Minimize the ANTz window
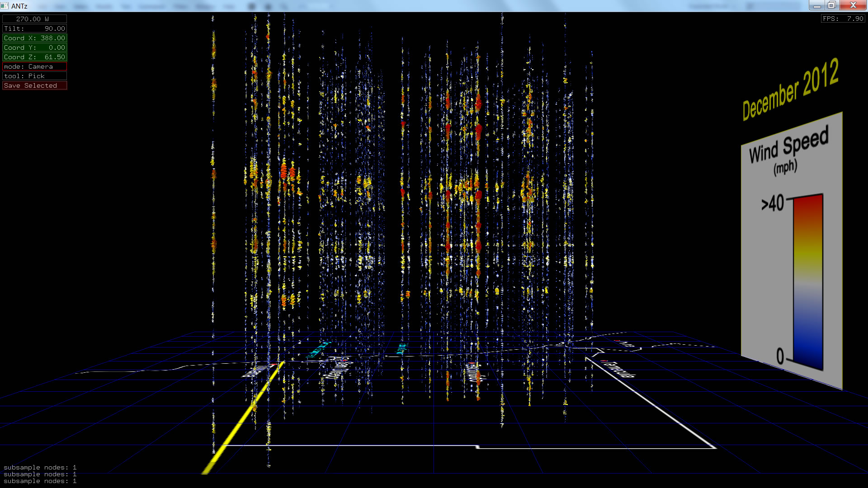This screenshot has width=868, height=488. [x=816, y=5]
